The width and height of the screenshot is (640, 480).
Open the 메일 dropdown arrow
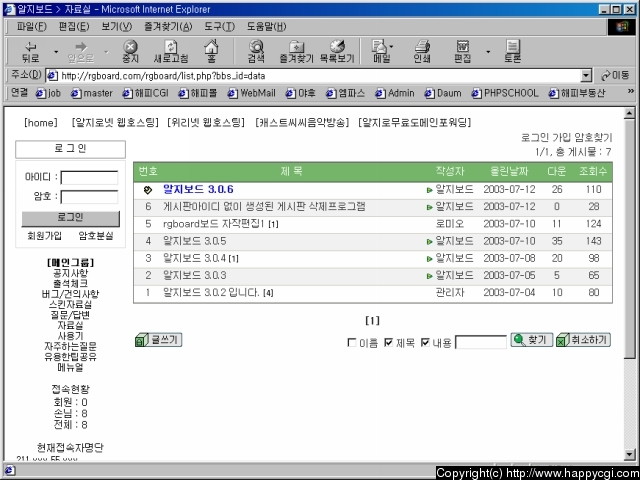[x=391, y=47]
